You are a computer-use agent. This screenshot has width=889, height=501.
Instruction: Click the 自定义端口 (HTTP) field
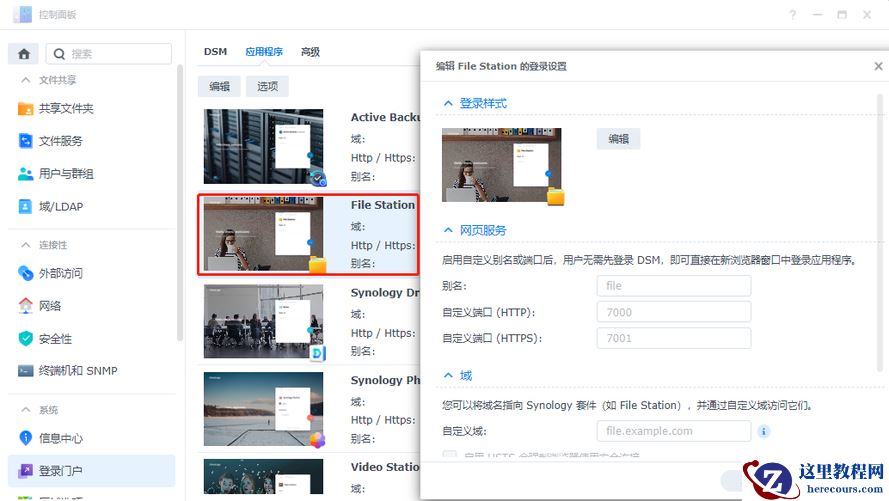[674, 312]
